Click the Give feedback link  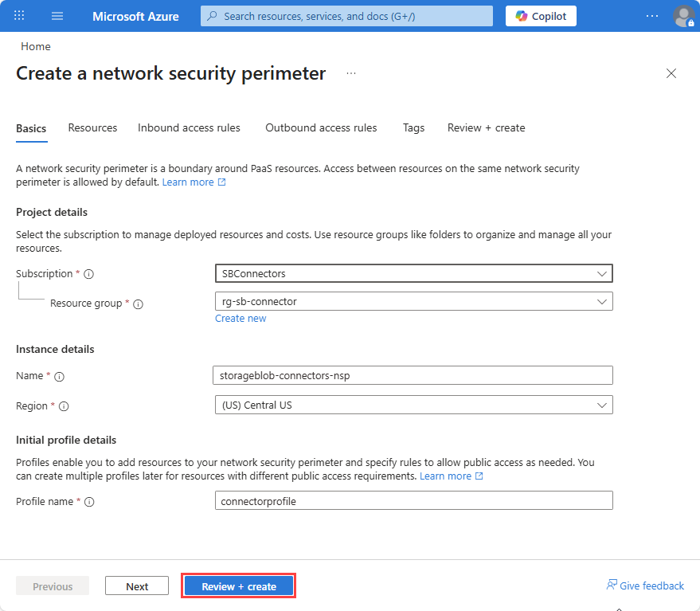[645, 586]
